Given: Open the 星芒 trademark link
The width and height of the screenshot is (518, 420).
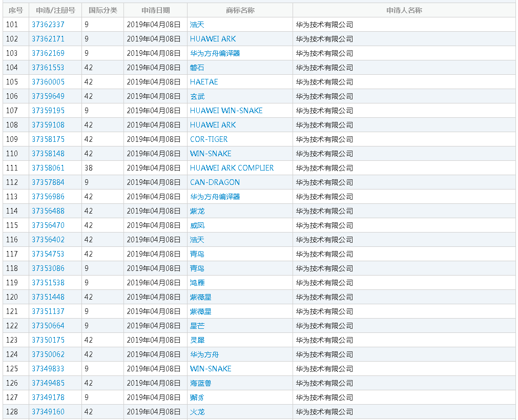Looking at the screenshot, I should tap(197, 326).
